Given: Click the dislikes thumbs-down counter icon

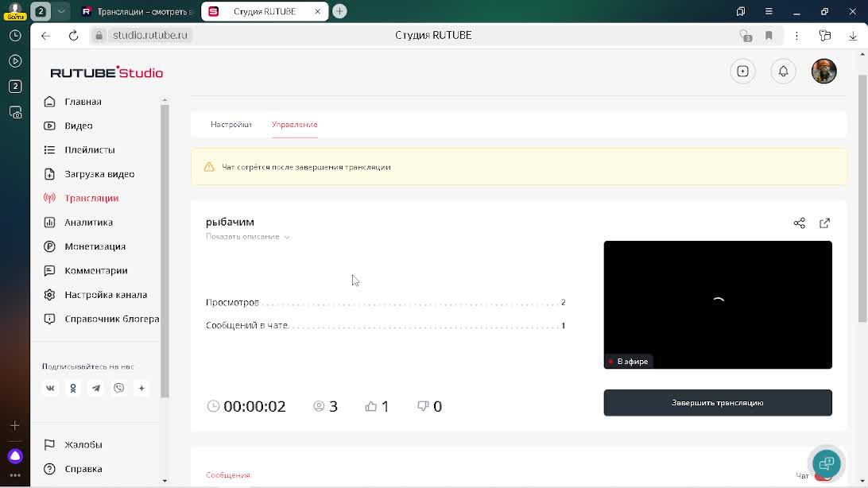Looking at the screenshot, I should [x=423, y=407].
